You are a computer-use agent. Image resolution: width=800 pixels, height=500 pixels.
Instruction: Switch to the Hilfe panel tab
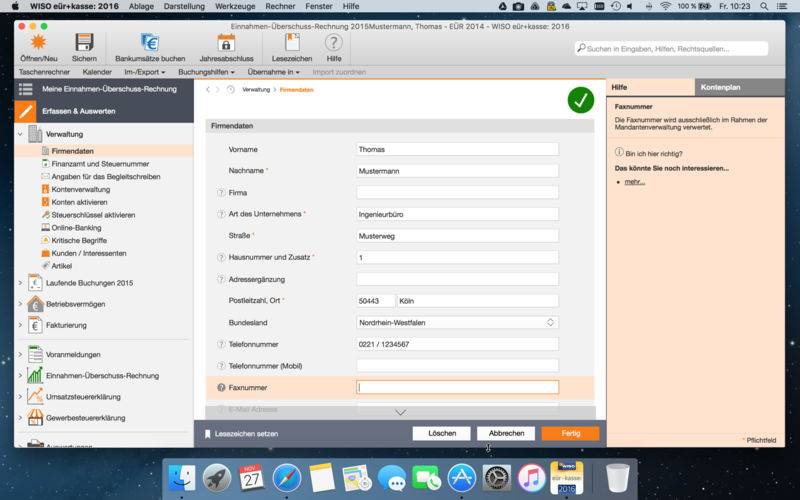tap(651, 87)
